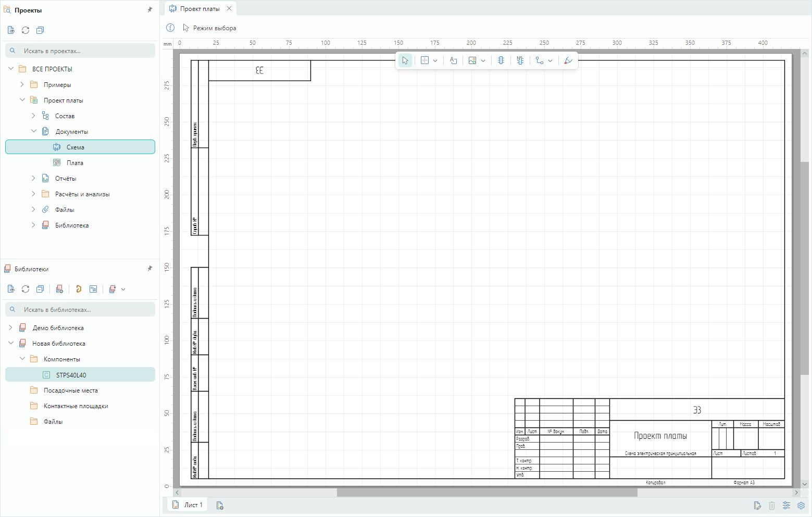Close the Проект платы tab
Screen dimensions: 812x517
click(x=229, y=8)
